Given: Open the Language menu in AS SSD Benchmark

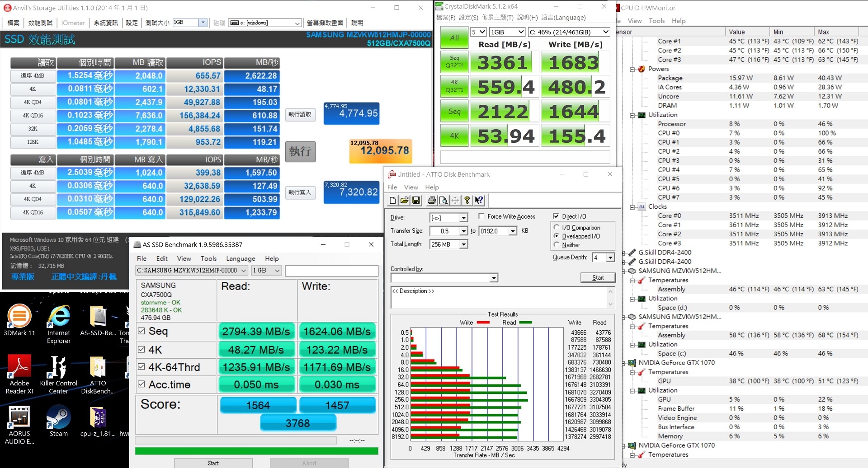Looking at the screenshot, I should coord(241,259).
